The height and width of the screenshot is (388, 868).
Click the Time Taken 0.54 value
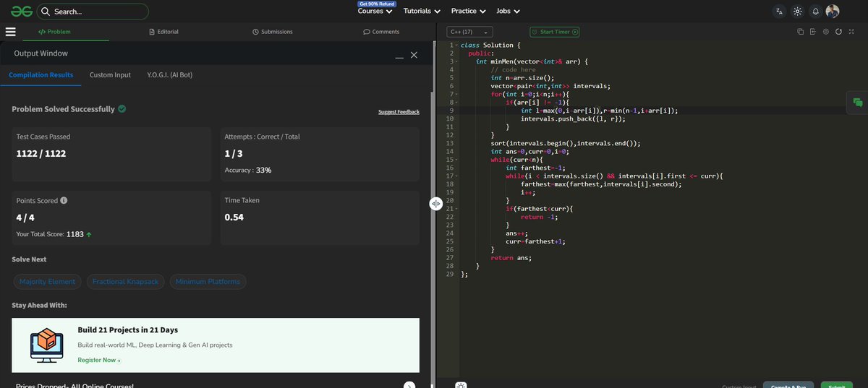click(x=234, y=217)
